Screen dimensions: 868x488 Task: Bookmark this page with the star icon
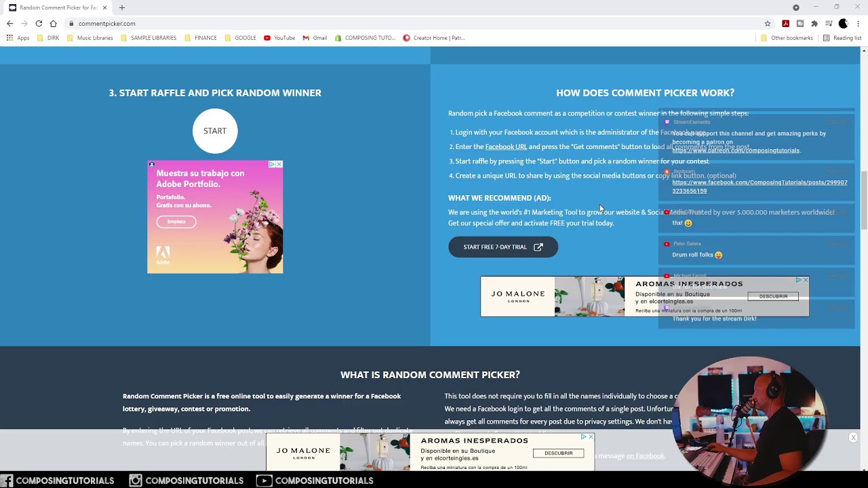coord(768,24)
